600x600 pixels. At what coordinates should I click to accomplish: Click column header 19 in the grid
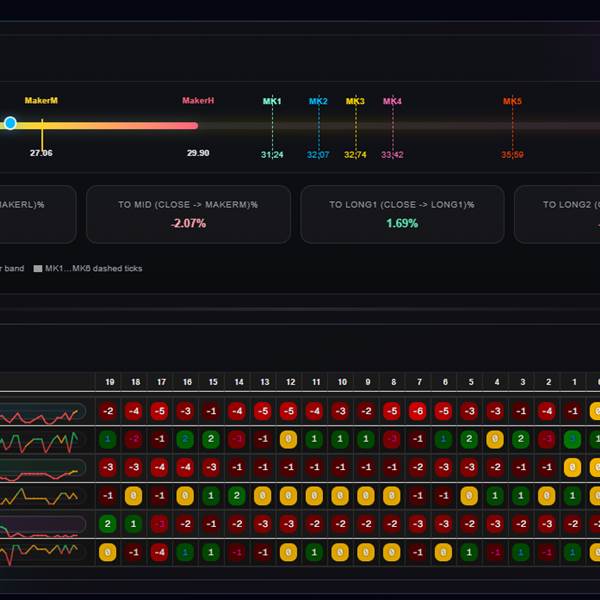coord(109,382)
